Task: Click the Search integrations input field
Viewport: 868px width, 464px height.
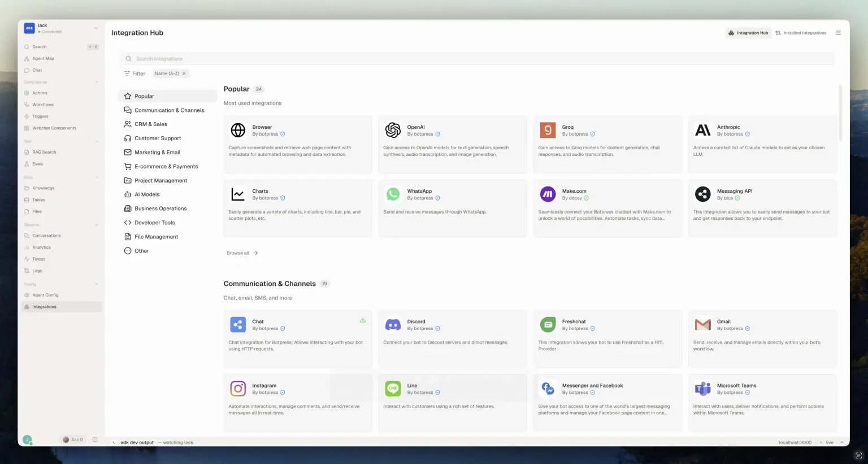Action: (477, 59)
